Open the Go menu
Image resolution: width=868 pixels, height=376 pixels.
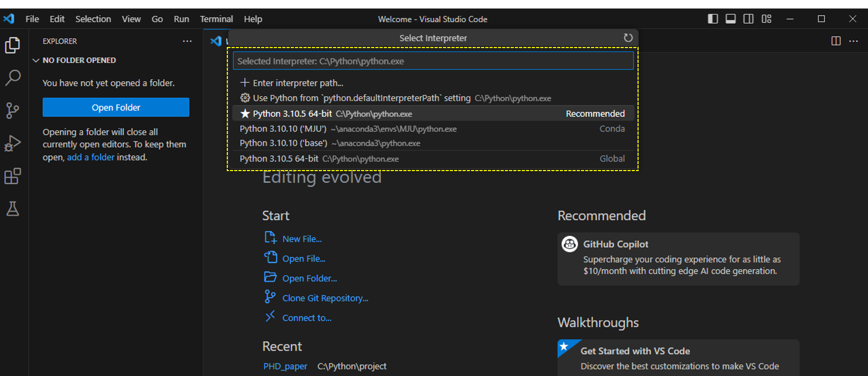157,19
